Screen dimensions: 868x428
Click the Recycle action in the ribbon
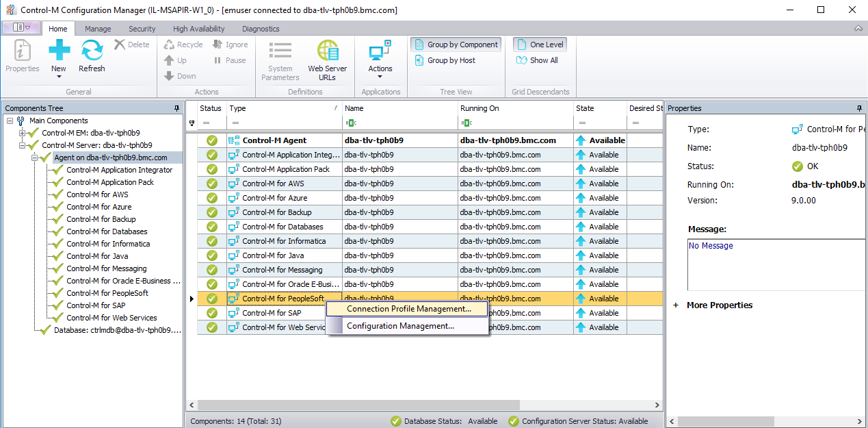point(183,45)
